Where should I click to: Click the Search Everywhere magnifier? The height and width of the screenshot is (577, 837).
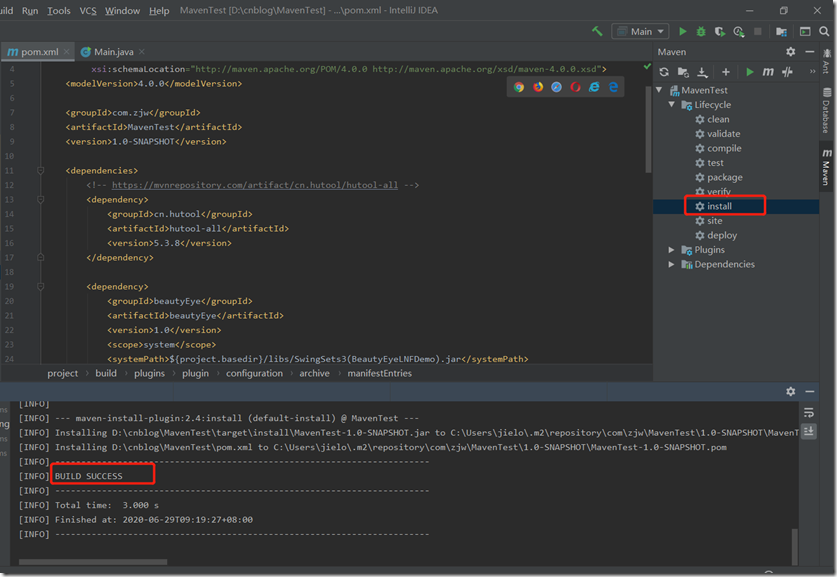(824, 31)
